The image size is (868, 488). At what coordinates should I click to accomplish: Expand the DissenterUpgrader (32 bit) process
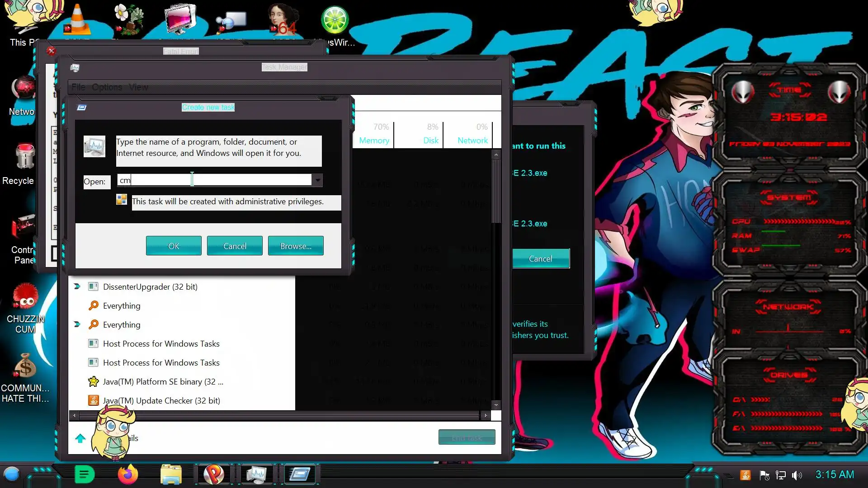click(77, 286)
